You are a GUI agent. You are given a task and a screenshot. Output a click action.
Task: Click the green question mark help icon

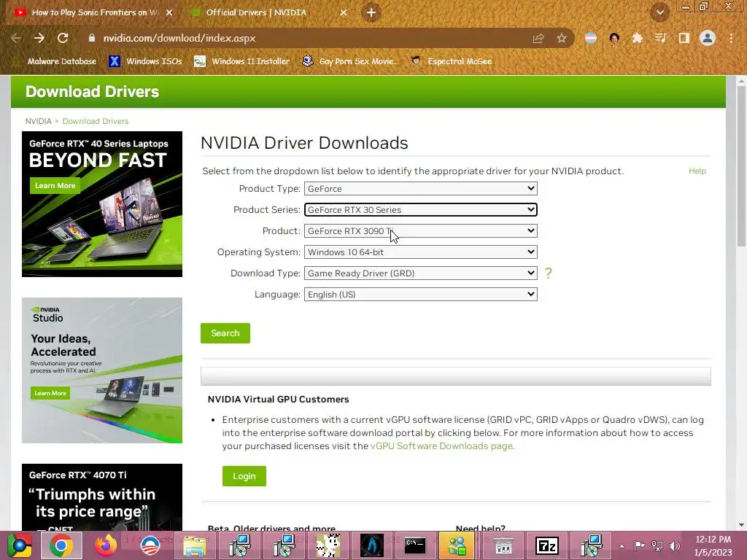[x=549, y=273]
